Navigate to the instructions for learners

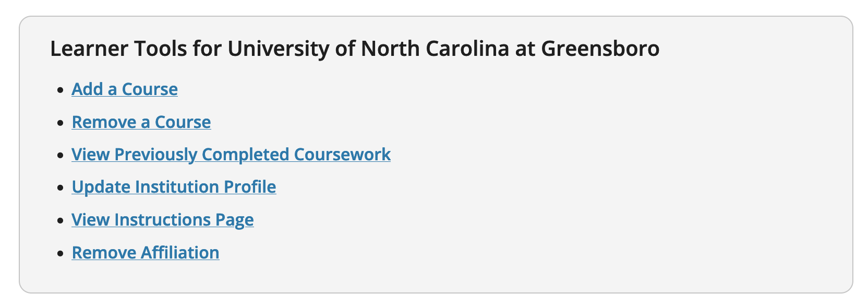pyautogui.click(x=162, y=220)
